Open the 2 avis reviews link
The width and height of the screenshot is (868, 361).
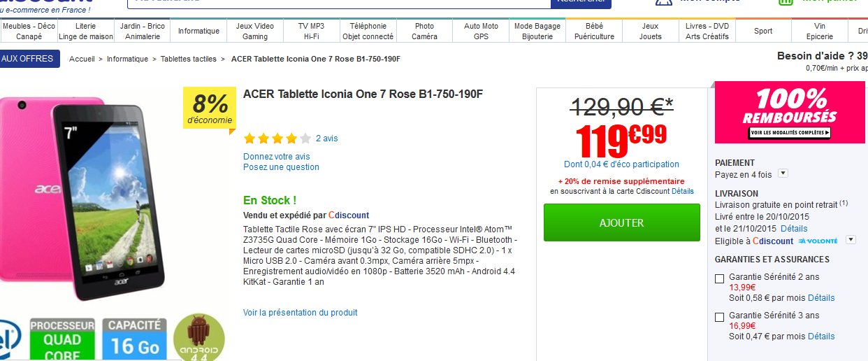326,139
